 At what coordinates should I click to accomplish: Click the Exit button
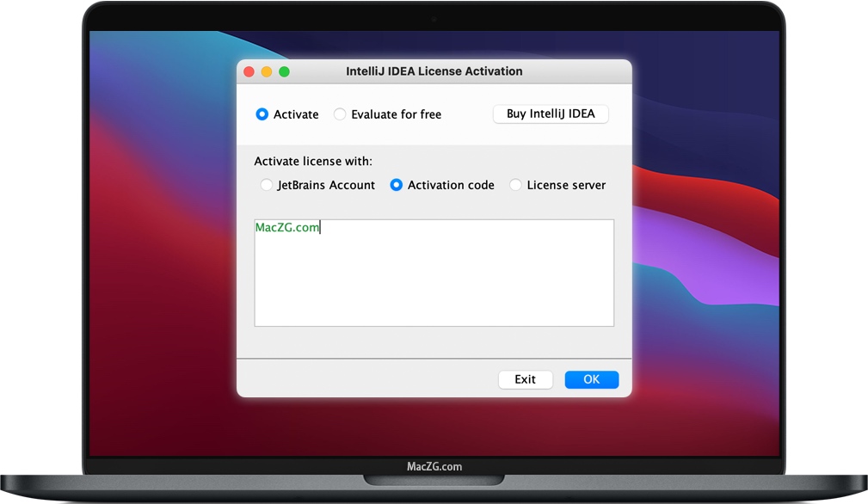[526, 379]
